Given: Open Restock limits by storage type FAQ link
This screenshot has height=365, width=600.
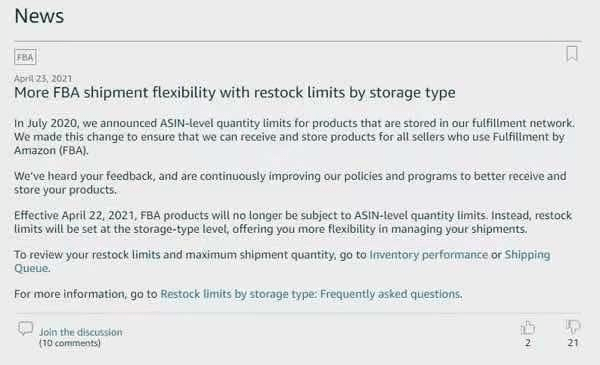Looking at the screenshot, I should click(311, 294).
